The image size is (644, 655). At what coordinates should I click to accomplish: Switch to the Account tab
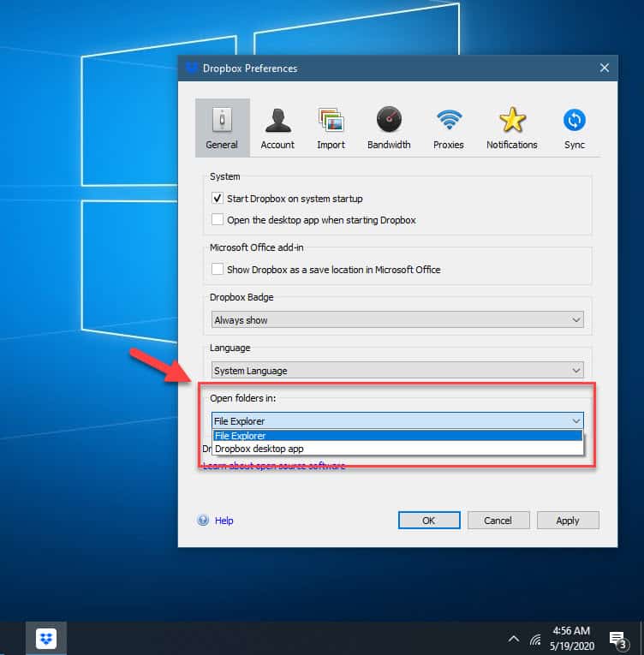point(277,128)
